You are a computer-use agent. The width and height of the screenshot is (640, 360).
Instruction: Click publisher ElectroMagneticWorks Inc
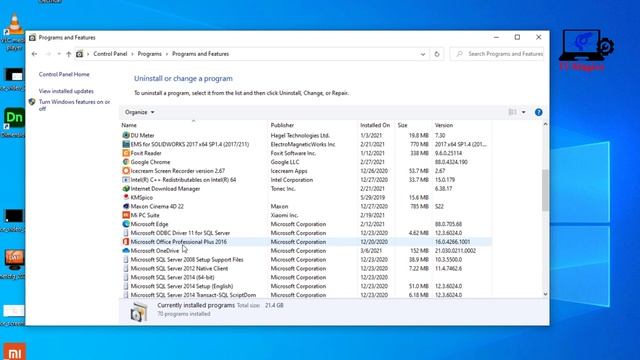(303, 144)
